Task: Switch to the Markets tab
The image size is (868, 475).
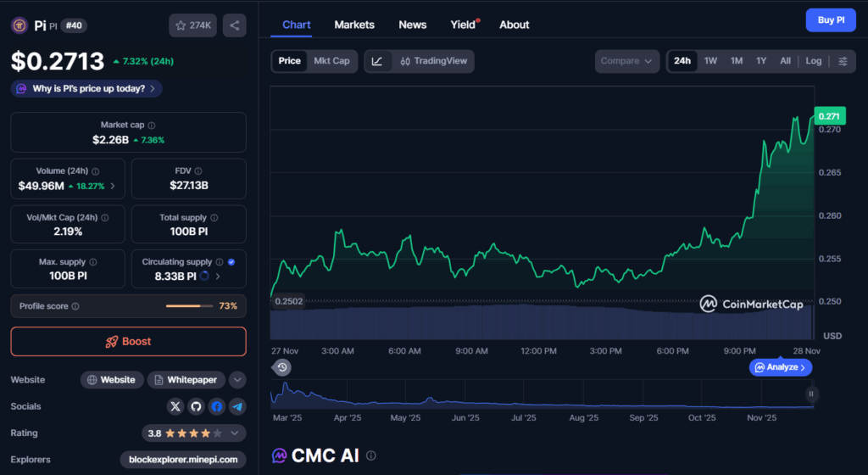Action: pyautogui.click(x=354, y=25)
